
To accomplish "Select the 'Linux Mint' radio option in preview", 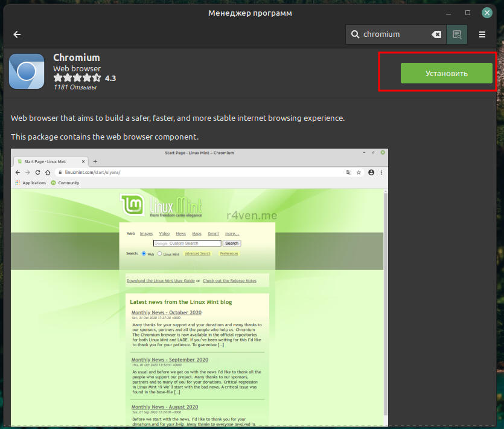I will tap(159, 254).
